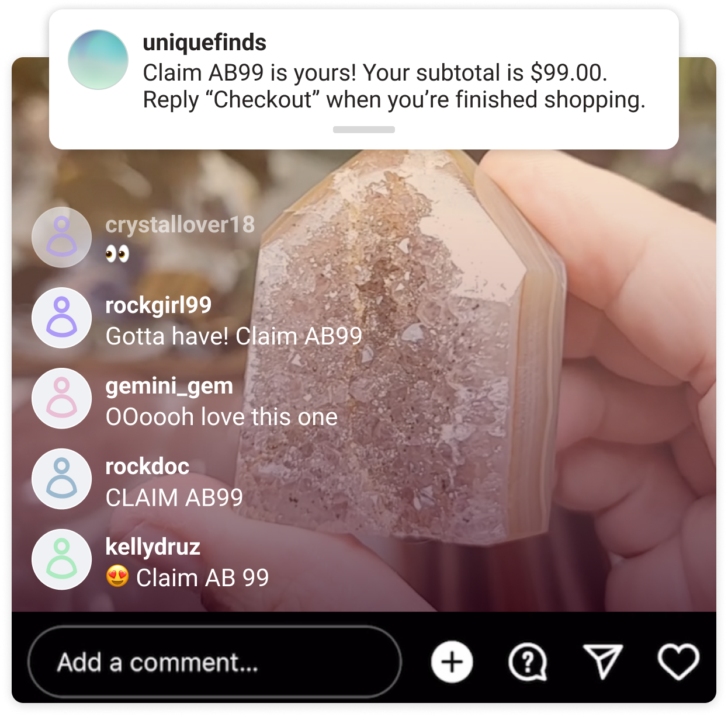This screenshot has height=717, width=728.
Task: Click the notification banner's grabber handle
Action: [x=364, y=130]
